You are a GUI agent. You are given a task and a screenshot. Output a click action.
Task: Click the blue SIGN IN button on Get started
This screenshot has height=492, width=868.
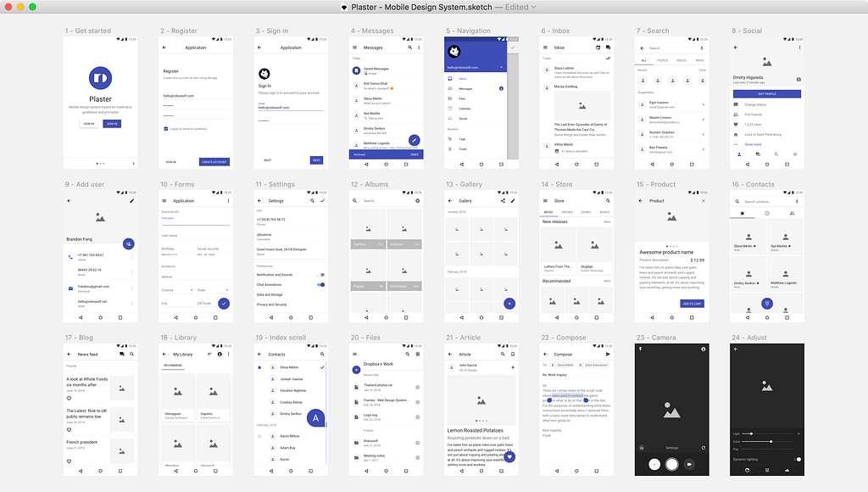pos(112,124)
